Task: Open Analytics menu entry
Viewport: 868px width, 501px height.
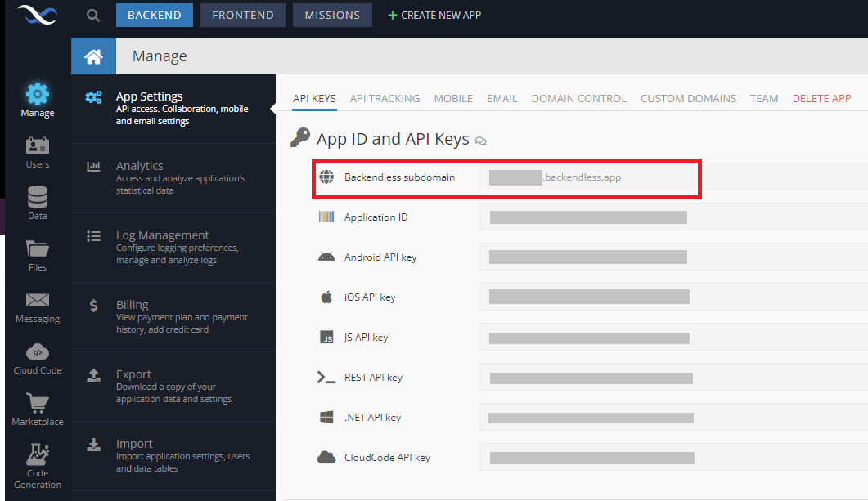Action: coord(173,179)
